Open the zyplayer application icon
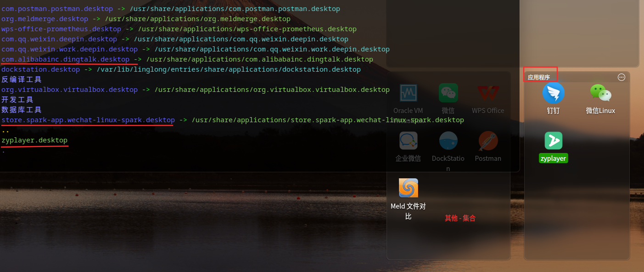The height and width of the screenshot is (272, 644). (553, 141)
